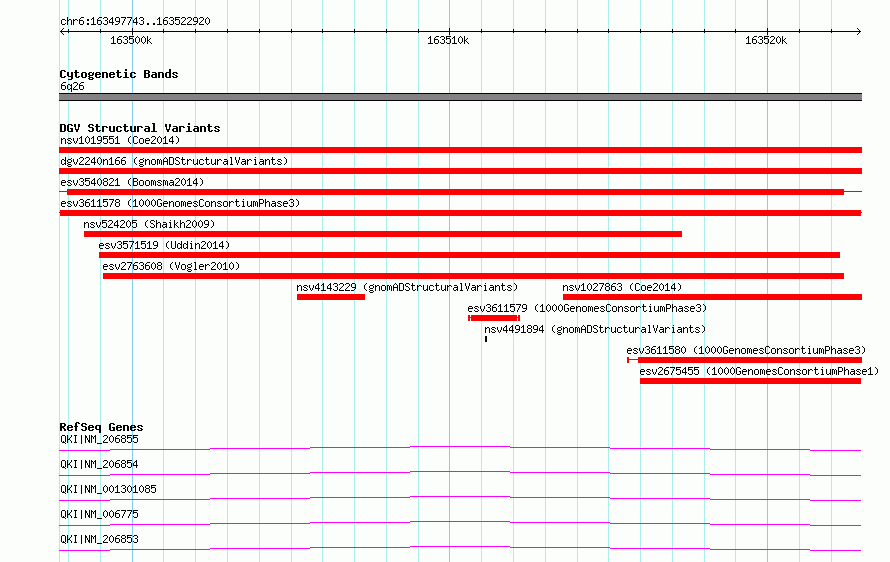This screenshot has width=890, height=562.
Task: Click the 163520k ruler tick label
Action: pos(766,40)
